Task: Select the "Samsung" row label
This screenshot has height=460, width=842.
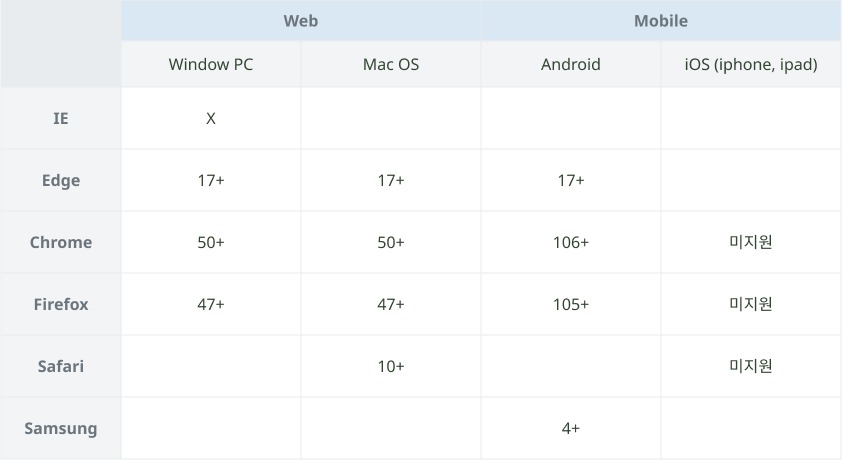Action: point(61,428)
